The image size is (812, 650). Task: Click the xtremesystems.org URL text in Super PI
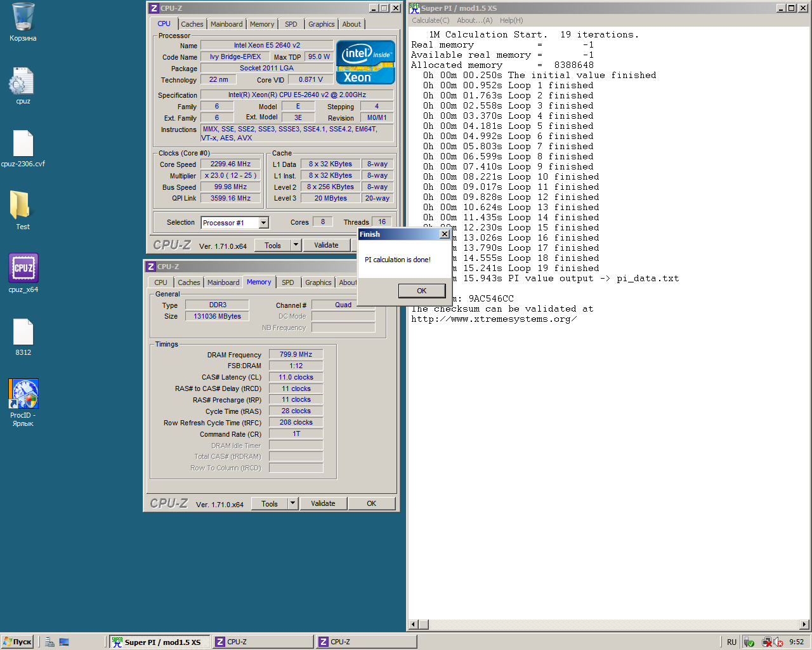[x=494, y=319]
